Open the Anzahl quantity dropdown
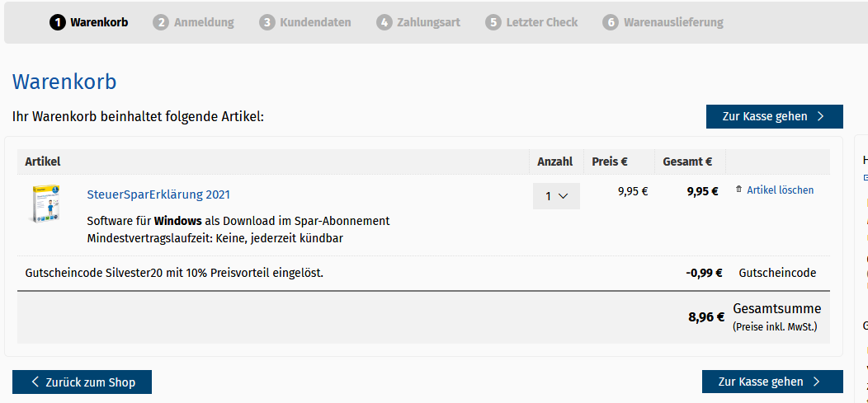Viewport: 868px width, 403px height. (x=556, y=195)
